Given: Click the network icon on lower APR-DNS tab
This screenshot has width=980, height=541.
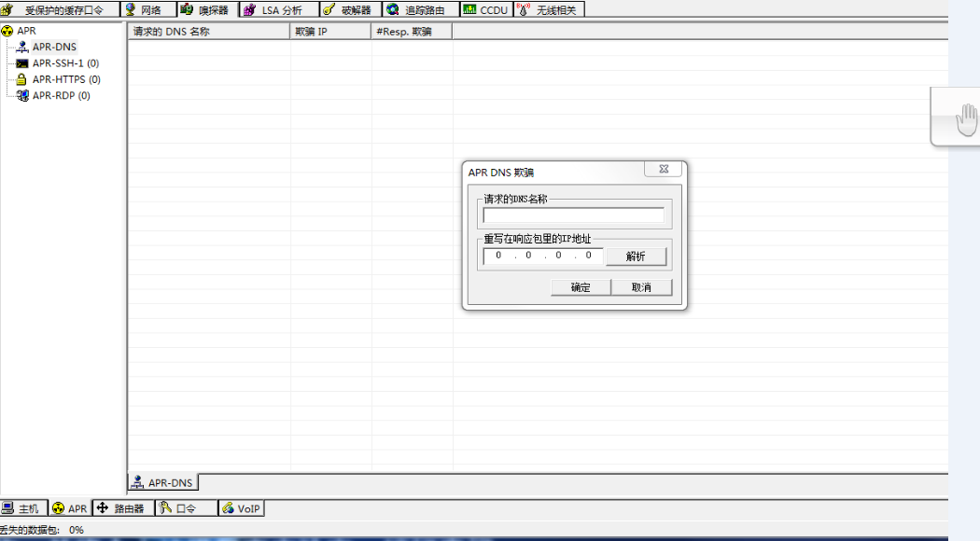Looking at the screenshot, I should [137, 482].
